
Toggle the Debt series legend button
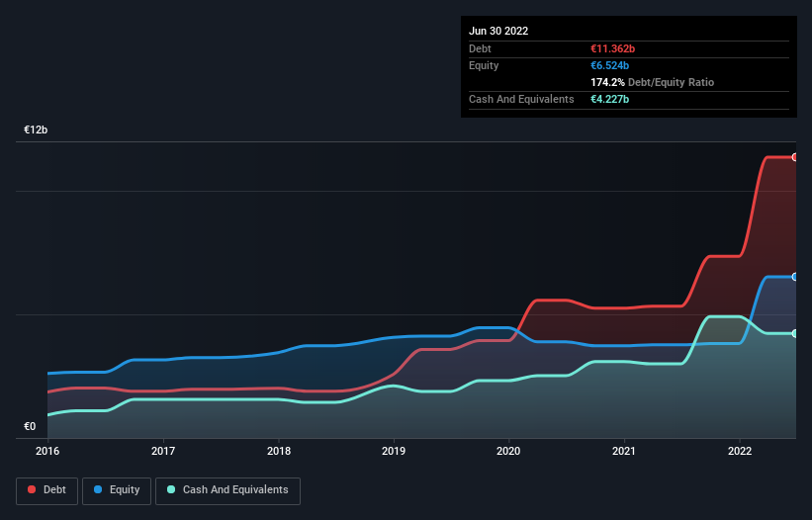tap(46, 490)
